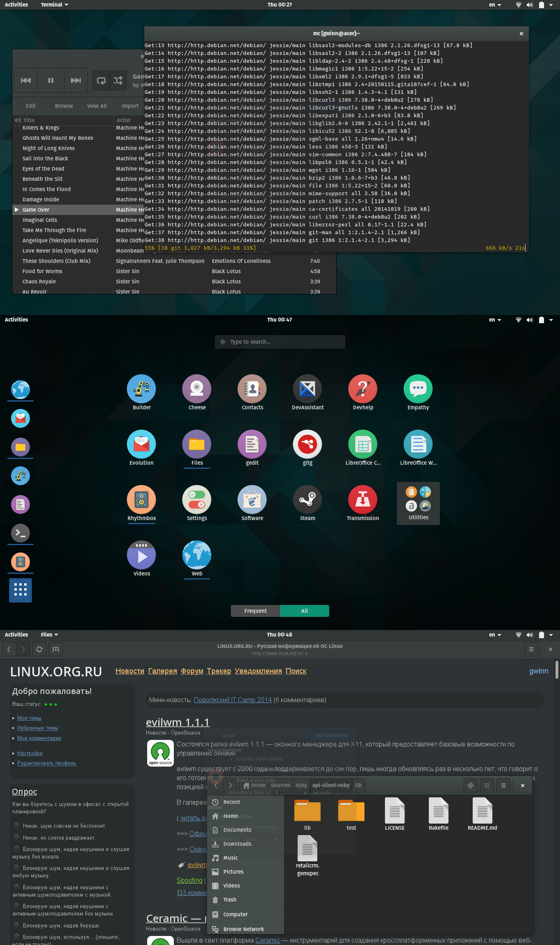Switch to the Frequent apps tab
The width and height of the screenshot is (560, 945).
point(255,611)
